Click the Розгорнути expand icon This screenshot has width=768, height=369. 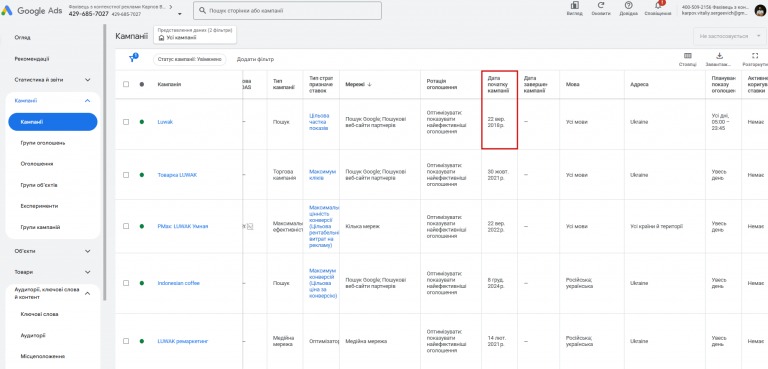[755, 56]
